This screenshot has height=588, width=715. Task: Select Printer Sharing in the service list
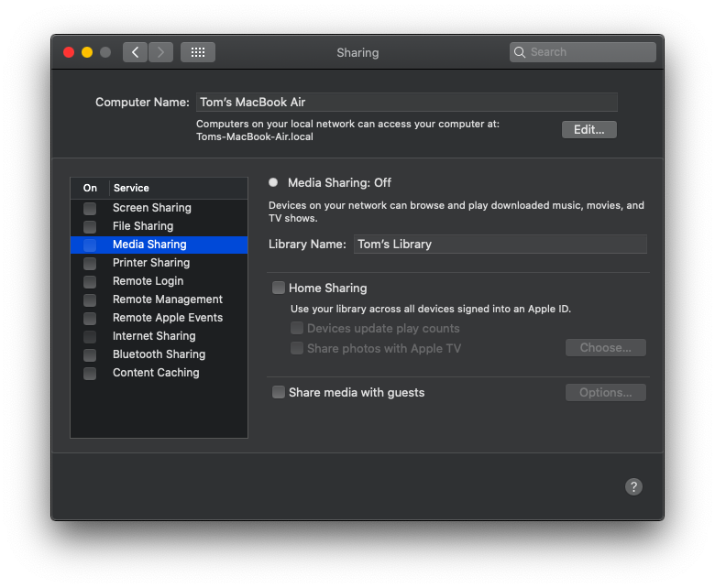[159, 263]
